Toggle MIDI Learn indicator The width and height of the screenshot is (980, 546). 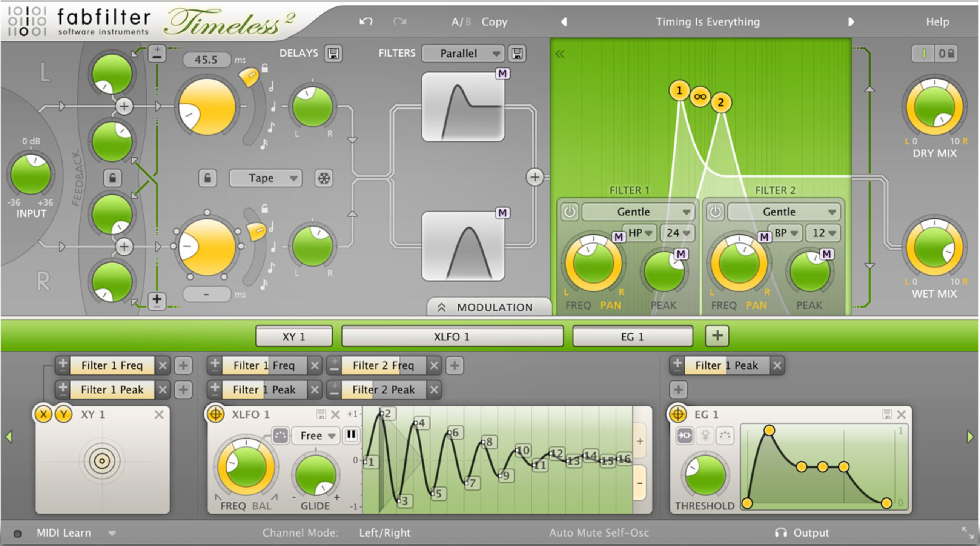[x=17, y=533]
